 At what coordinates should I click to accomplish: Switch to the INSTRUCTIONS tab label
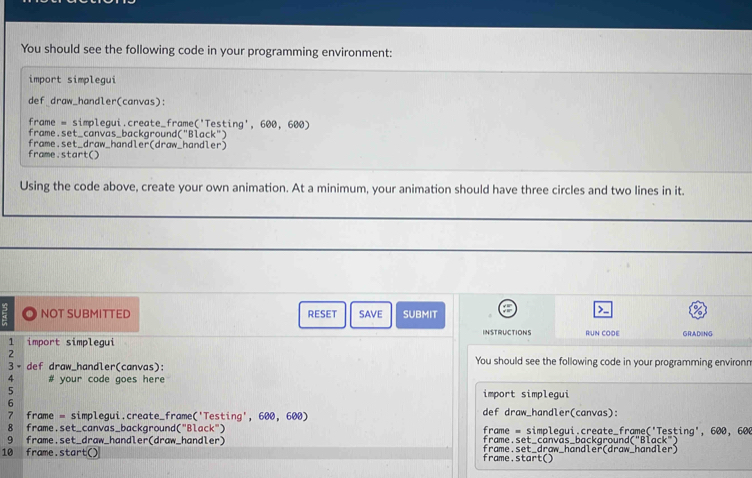[507, 332]
